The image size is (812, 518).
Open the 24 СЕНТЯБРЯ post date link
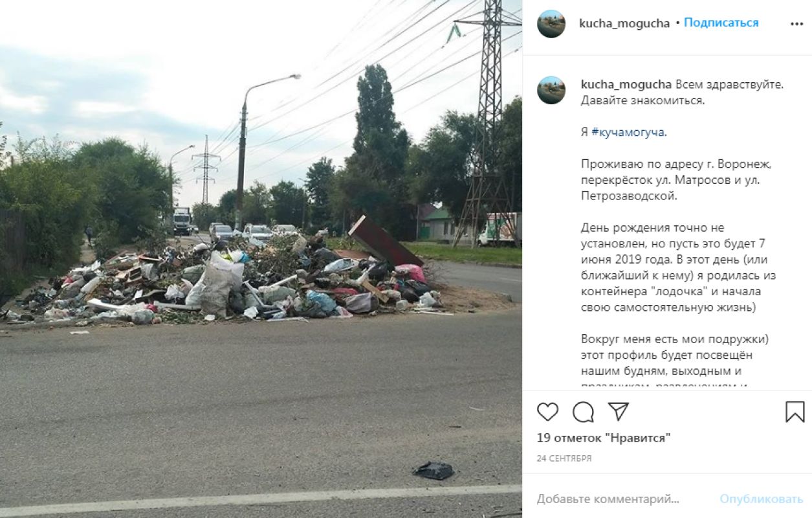[564, 458]
